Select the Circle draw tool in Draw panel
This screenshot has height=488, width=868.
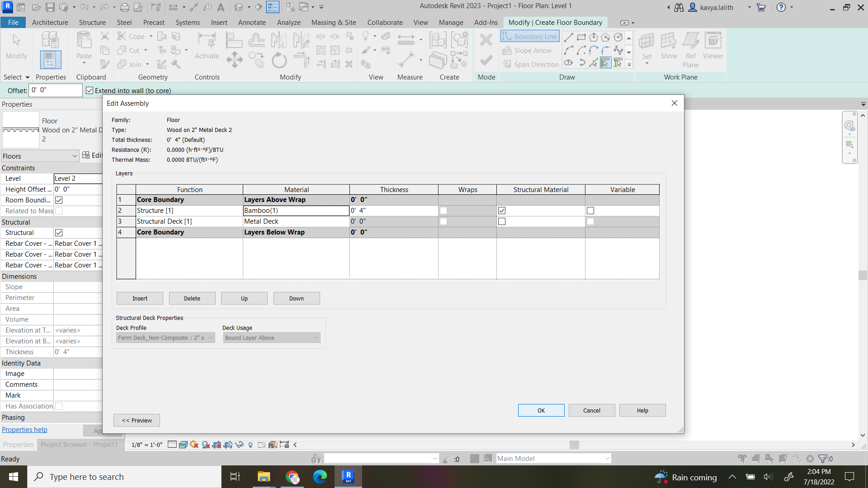618,37
